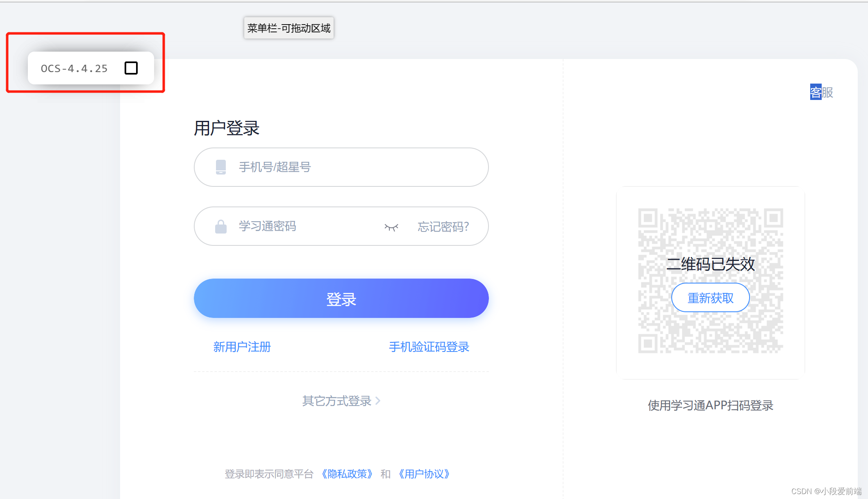This screenshot has height=499, width=868.
Task: Expand 其它方式登录 other login options
Action: pyautogui.click(x=336, y=401)
